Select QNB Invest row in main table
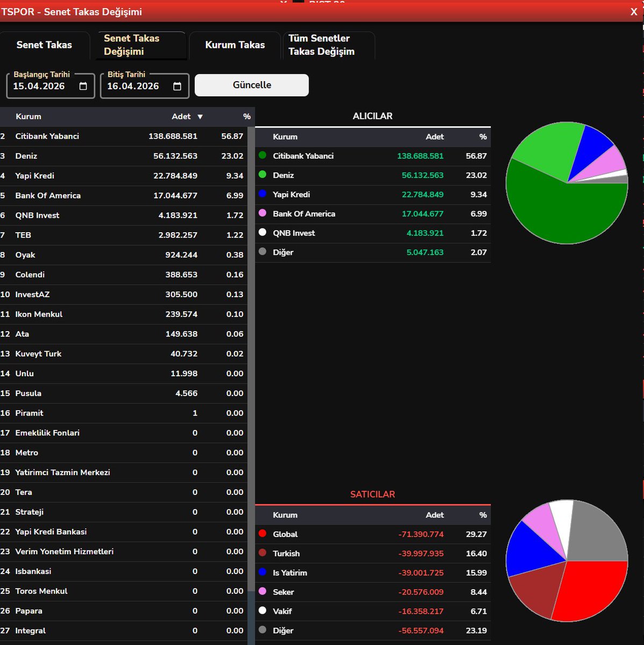The height and width of the screenshot is (645, 644). (x=124, y=216)
